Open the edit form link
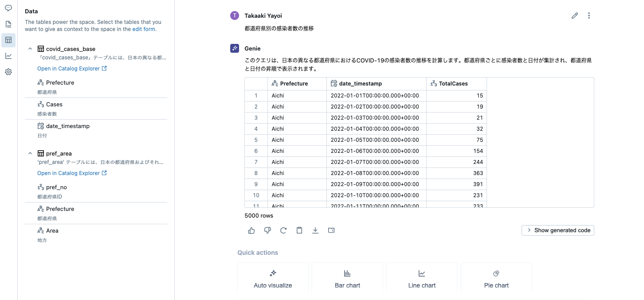The height and width of the screenshot is (300, 644). pyautogui.click(x=144, y=28)
